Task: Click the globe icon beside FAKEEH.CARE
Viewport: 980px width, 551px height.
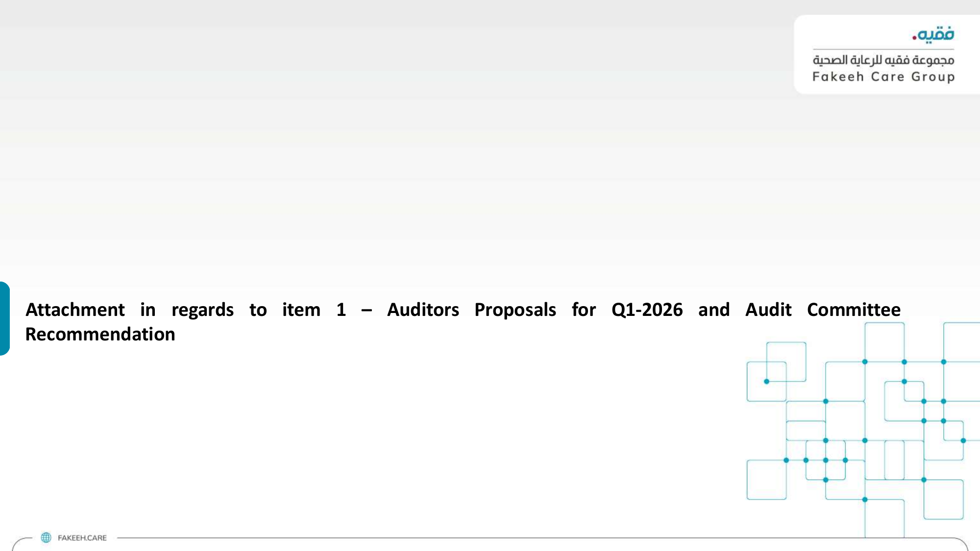Action: [46, 537]
